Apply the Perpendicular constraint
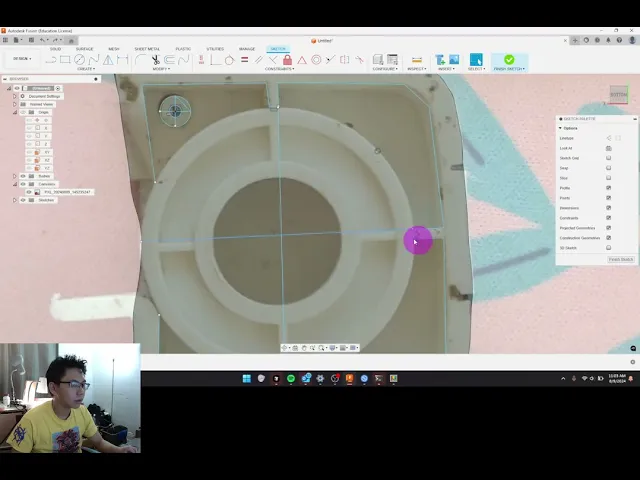 click(273, 60)
